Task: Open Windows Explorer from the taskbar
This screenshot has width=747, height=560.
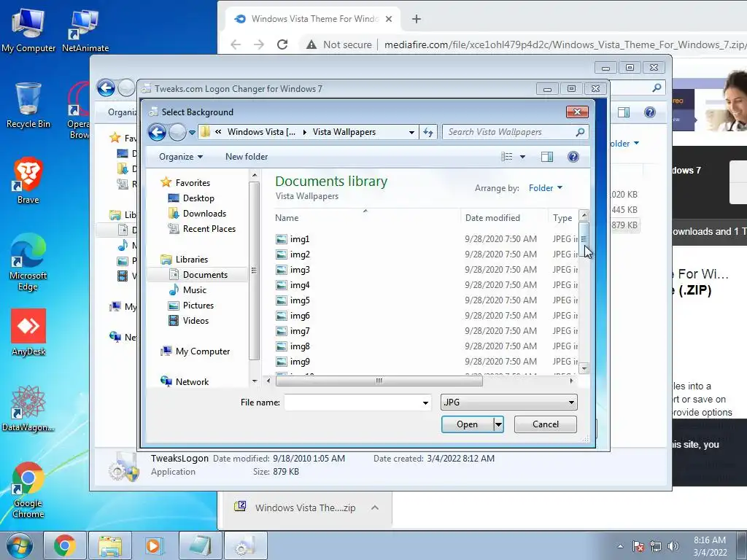Action: 110,545
